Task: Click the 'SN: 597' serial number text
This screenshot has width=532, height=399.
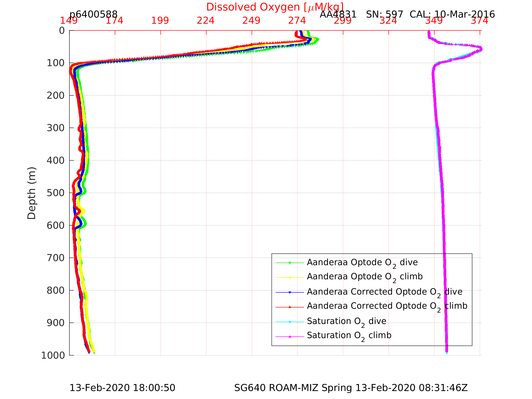Action: 384,14
